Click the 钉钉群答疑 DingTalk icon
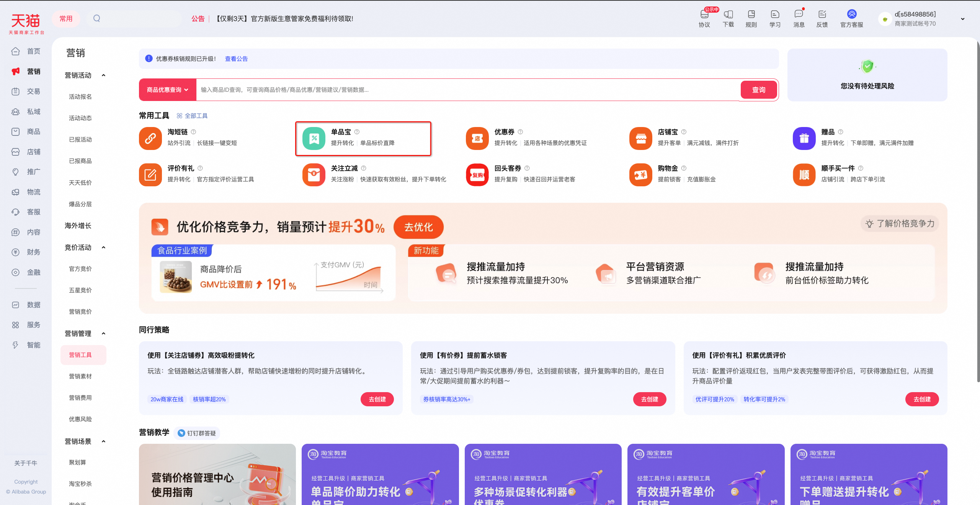Viewport: 980px width, 505px height. coord(181,433)
